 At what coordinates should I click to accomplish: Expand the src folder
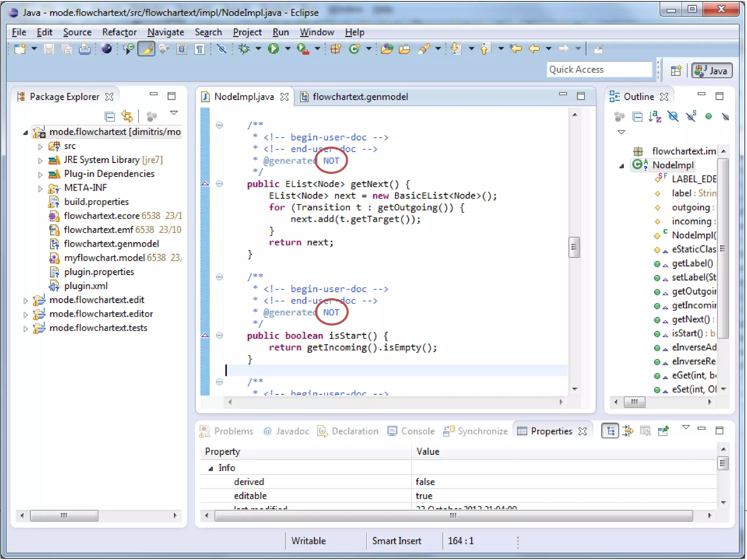tap(40, 147)
